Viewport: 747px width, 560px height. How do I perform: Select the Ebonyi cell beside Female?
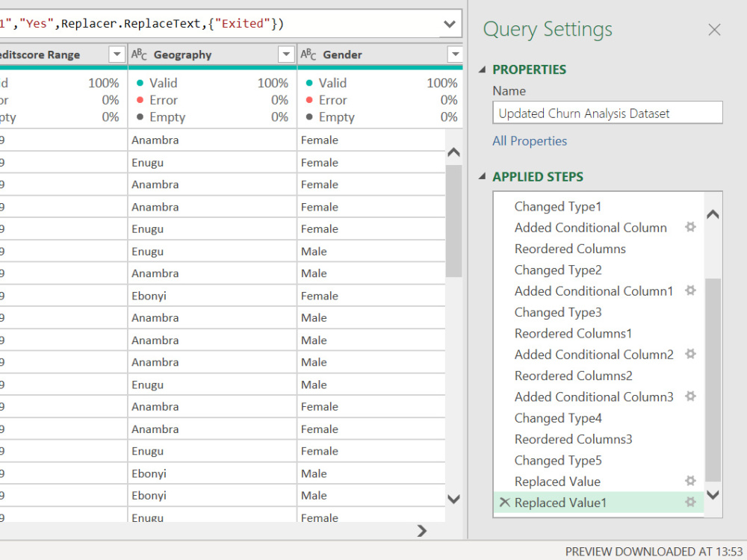212,296
